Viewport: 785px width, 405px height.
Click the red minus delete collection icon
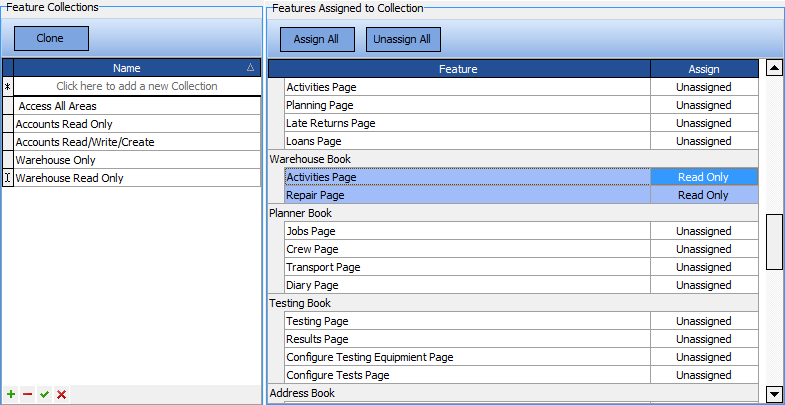[x=27, y=395]
